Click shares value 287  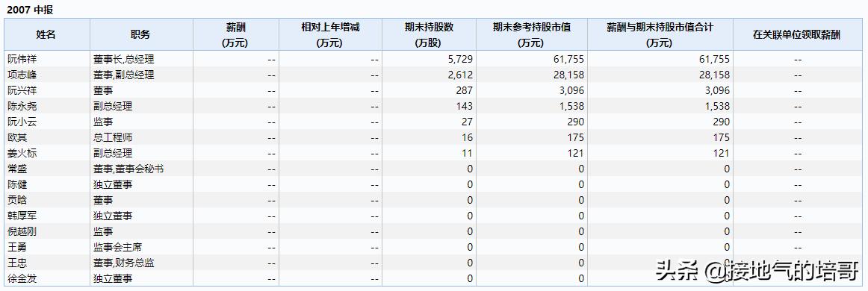(465, 90)
